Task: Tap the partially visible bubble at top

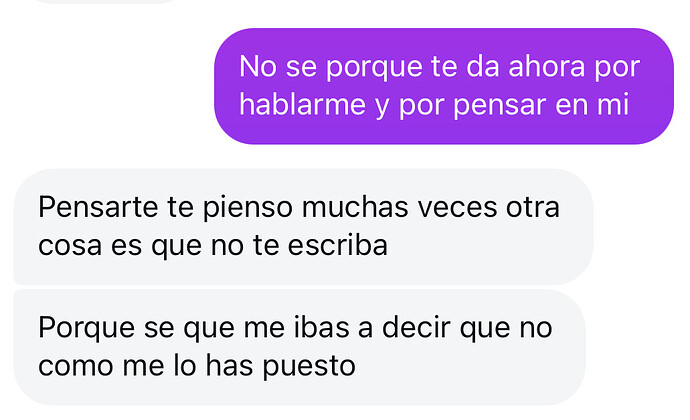Action: [106, 1]
